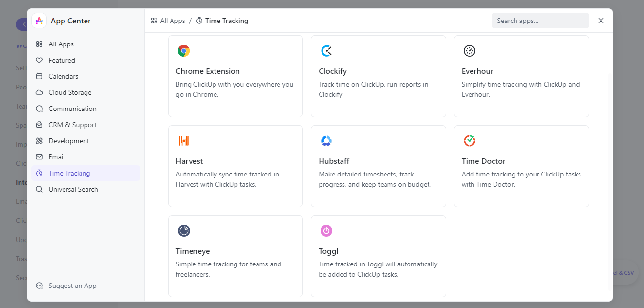Click the Chrome Extension app icon
This screenshot has height=308, width=644.
pos(184,51)
